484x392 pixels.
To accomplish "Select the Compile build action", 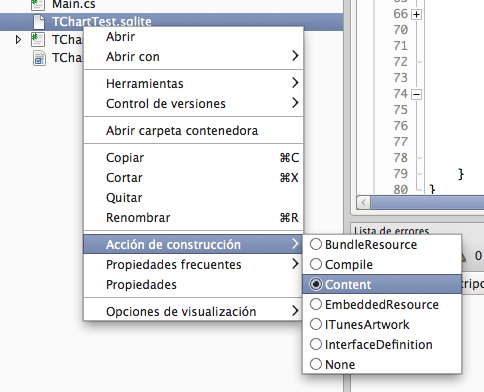I will [382, 264].
